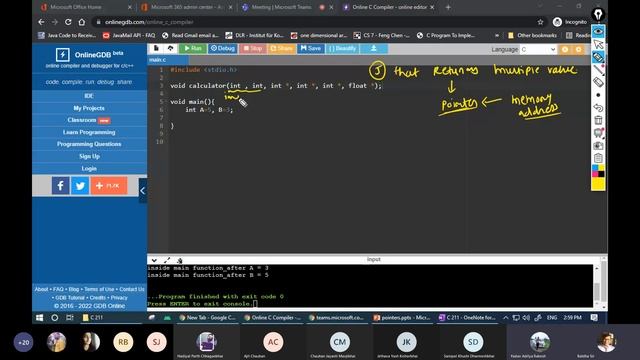Click the Twitter share icon
Image resolution: width=640 pixels, height=360 pixels.
[80, 186]
